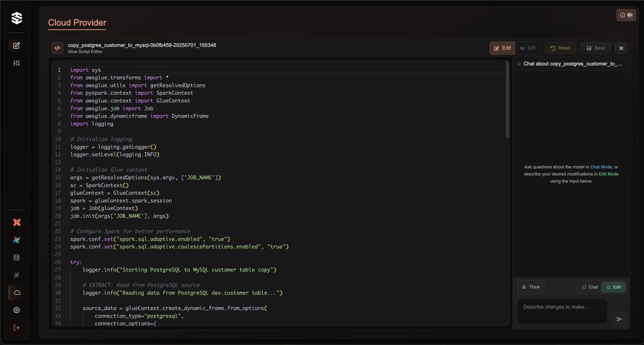Click line 'logger.setLevel(logging.INFO)'
The image size is (644, 345).
click(x=115, y=155)
